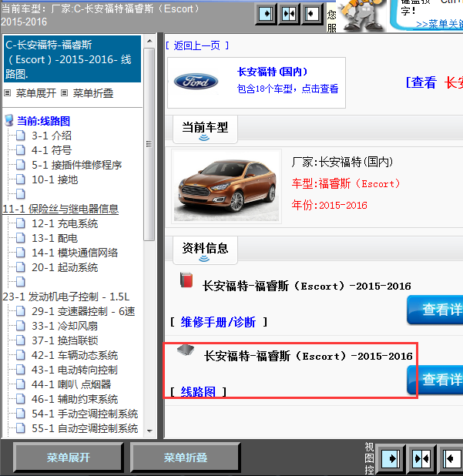
Task: Click the Ford Escort car thumbnail
Action: coord(226,186)
